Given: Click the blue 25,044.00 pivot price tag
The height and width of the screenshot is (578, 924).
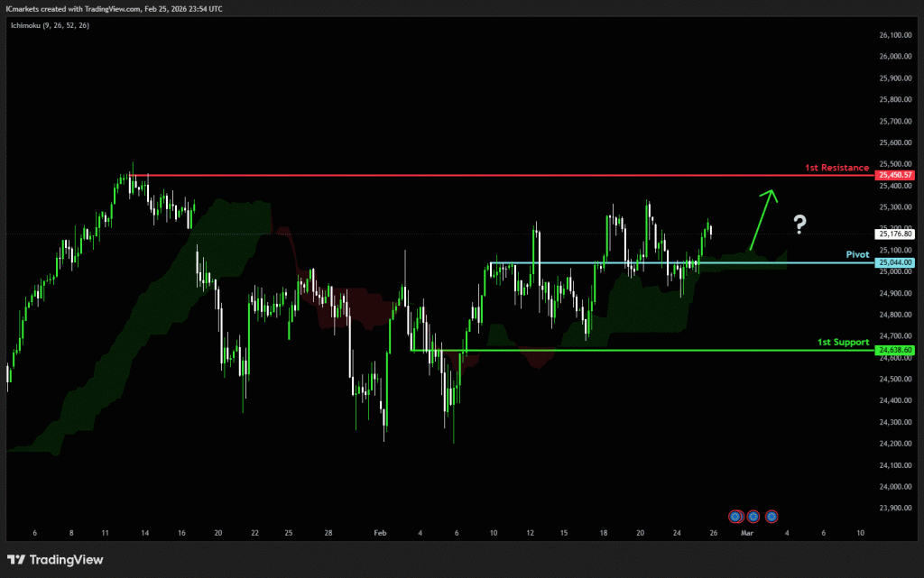Looking at the screenshot, I should (895, 262).
